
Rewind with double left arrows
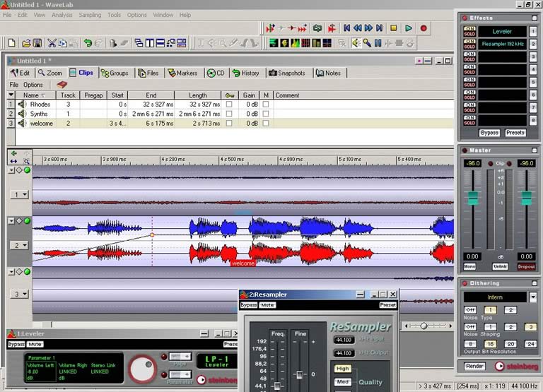click(358, 28)
